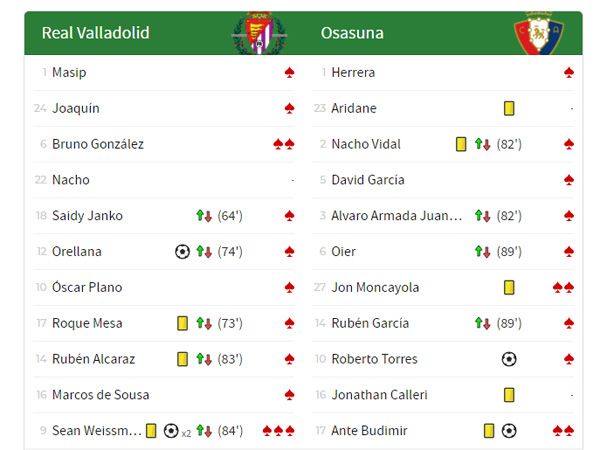This screenshot has height=450, width=600.
Task: Open Óscar Plano's player page
Action: [87, 288]
